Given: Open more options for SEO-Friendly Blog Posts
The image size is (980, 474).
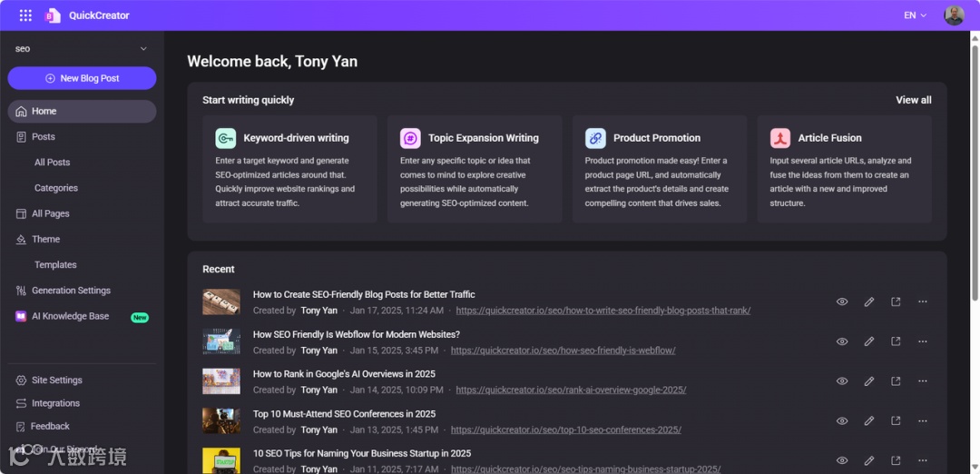Looking at the screenshot, I should pyautogui.click(x=923, y=302).
